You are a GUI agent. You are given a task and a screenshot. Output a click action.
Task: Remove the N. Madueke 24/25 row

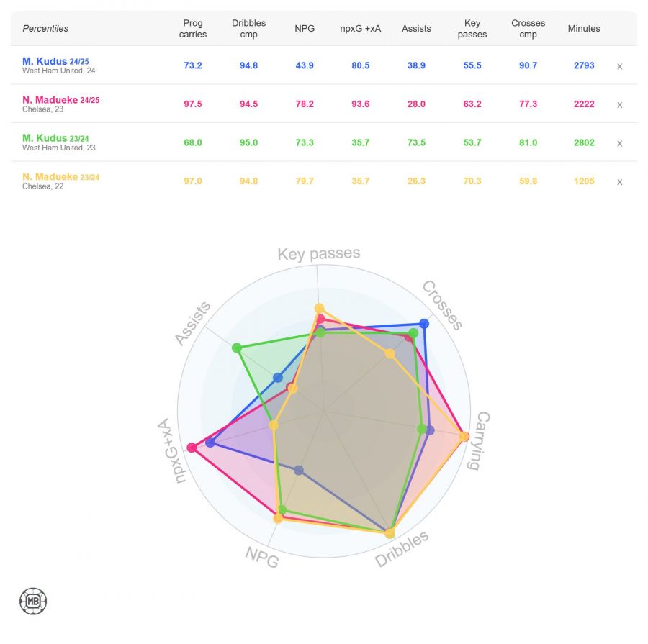point(619,104)
